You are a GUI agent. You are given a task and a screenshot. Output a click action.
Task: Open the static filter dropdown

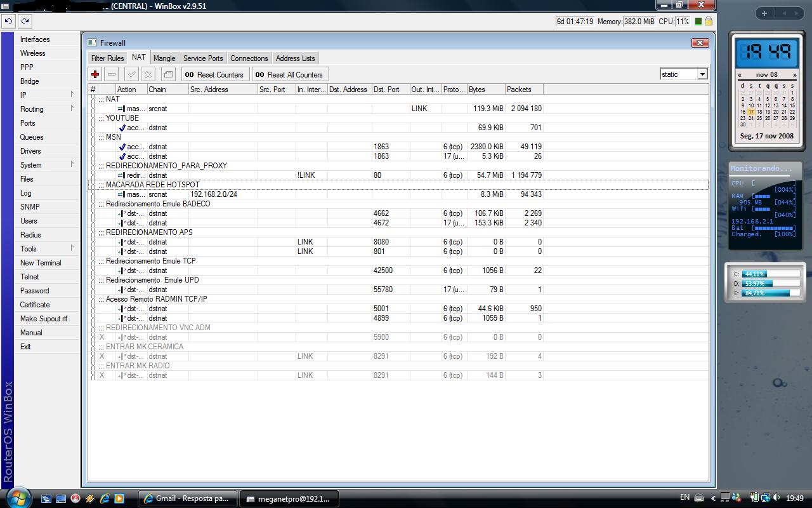tap(702, 74)
